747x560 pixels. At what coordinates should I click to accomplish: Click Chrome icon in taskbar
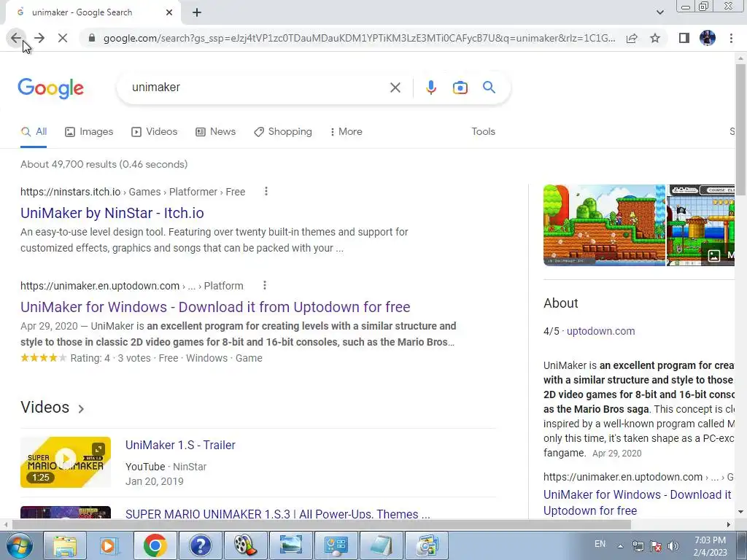click(155, 545)
